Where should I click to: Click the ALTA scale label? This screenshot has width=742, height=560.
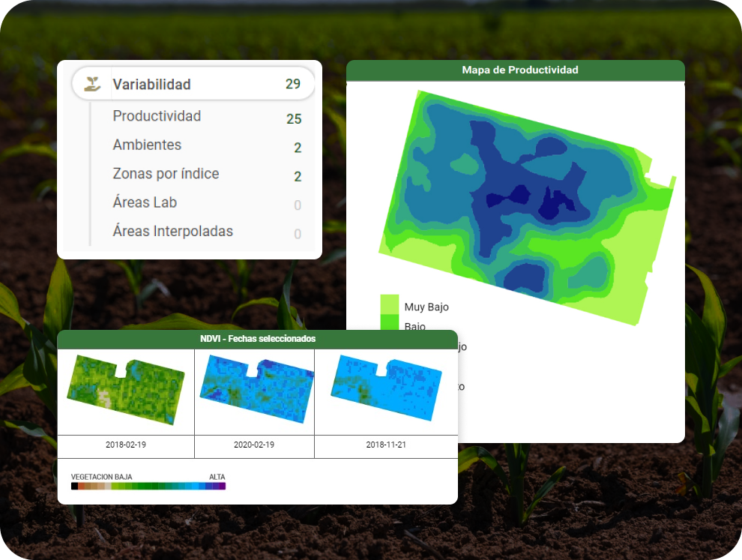click(x=217, y=477)
